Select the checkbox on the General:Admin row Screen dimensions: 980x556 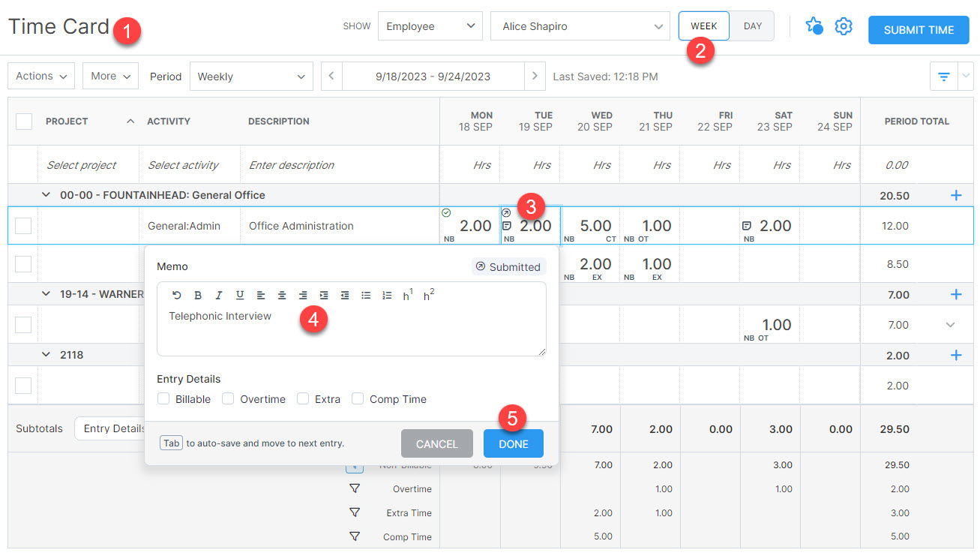(x=23, y=225)
